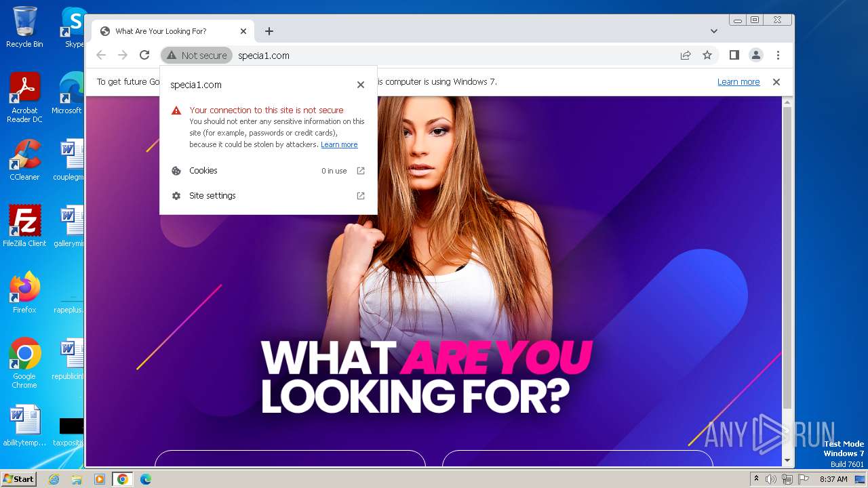This screenshot has height=488, width=868.
Task: Open CCleaner desktop icon
Action: coord(24,160)
